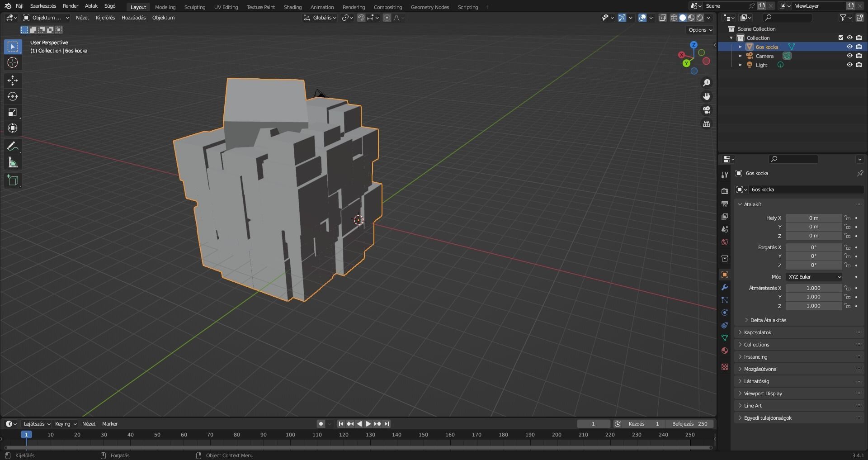
Task: Select the Measure tool
Action: 13,162
